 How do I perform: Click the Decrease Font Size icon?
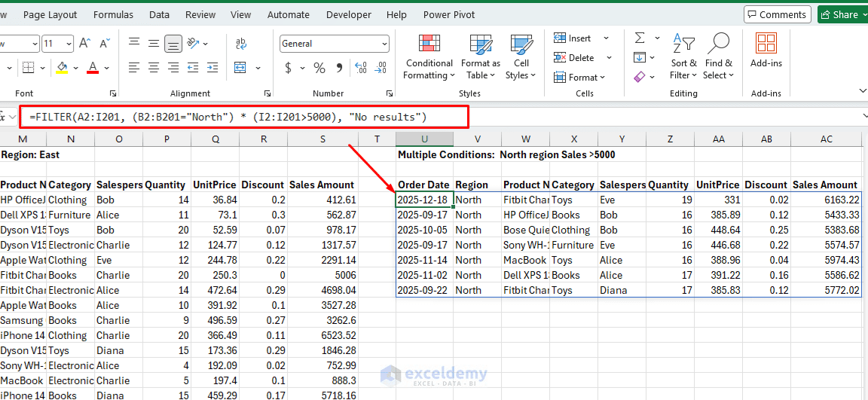[x=105, y=43]
